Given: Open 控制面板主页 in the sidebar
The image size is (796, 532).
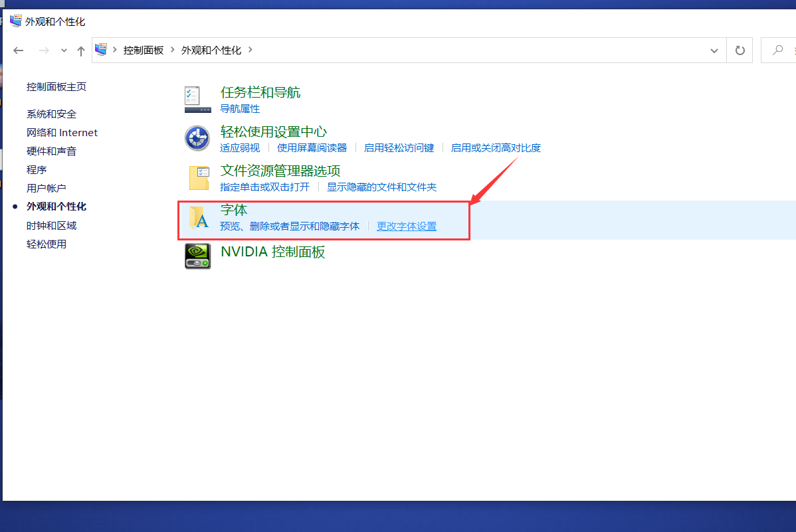Looking at the screenshot, I should click(56, 87).
